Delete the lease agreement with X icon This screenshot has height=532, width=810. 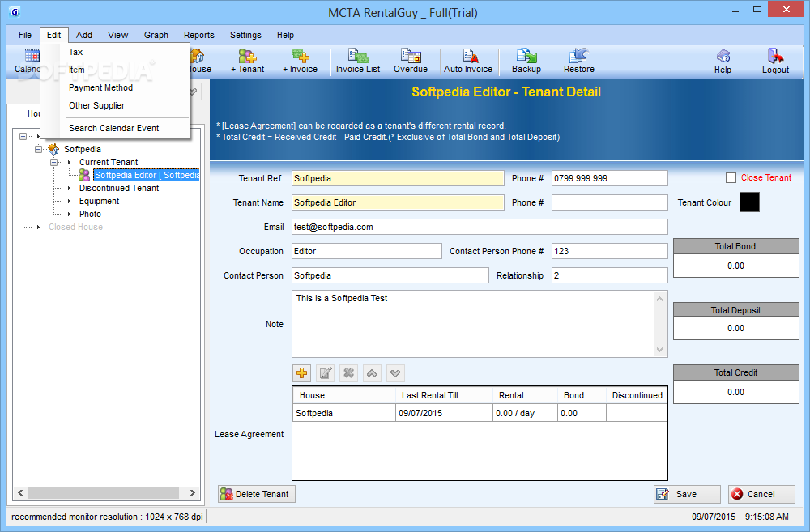(348, 373)
